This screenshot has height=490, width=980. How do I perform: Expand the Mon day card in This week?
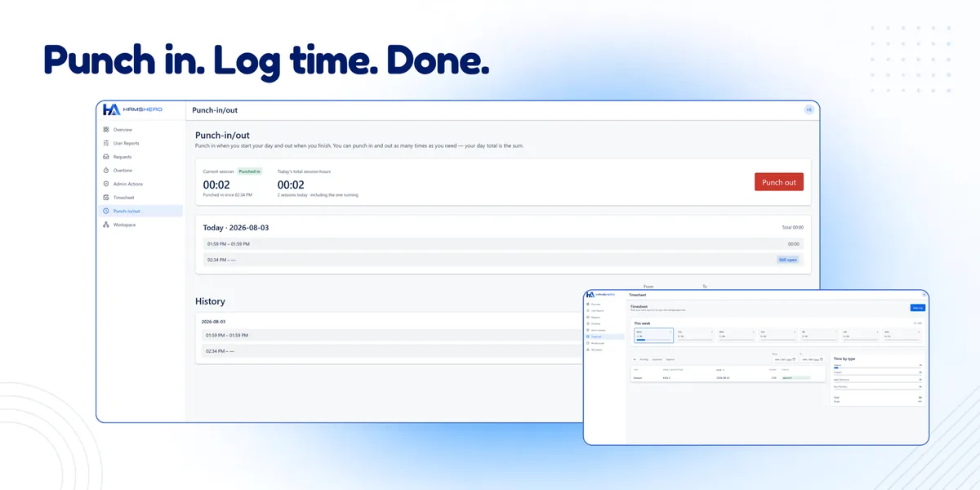pos(654,336)
